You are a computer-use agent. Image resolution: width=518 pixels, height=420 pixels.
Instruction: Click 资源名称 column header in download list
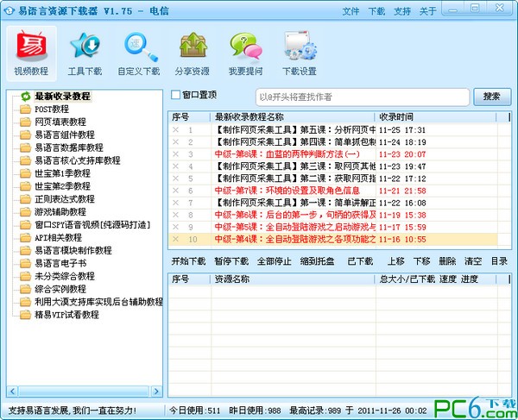point(293,279)
